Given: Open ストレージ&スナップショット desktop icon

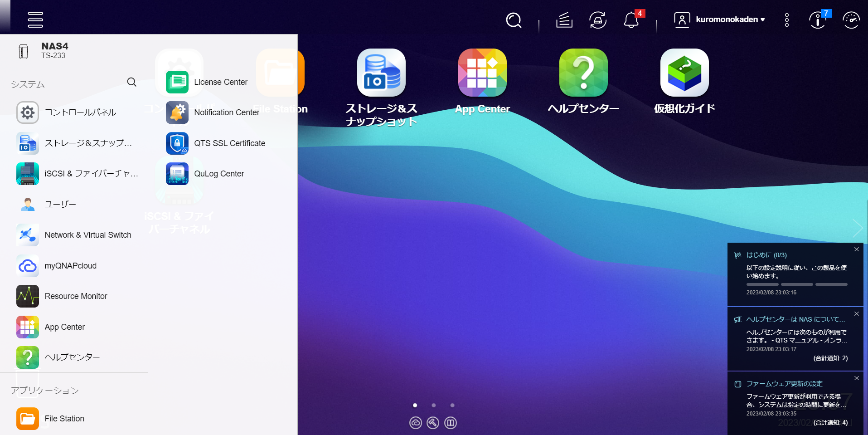Looking at the screenshot, I should (381, 88).
